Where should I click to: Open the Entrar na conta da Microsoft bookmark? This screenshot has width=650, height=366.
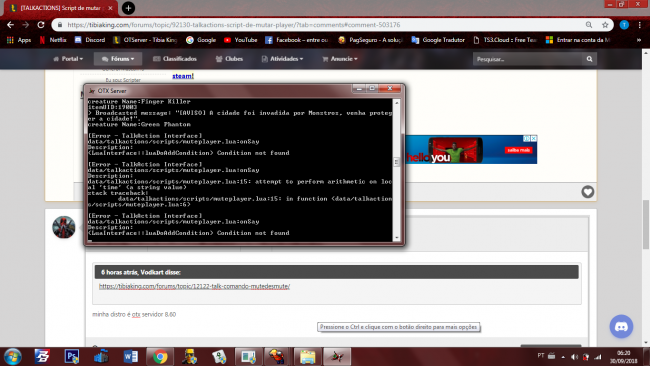[578, 40]
